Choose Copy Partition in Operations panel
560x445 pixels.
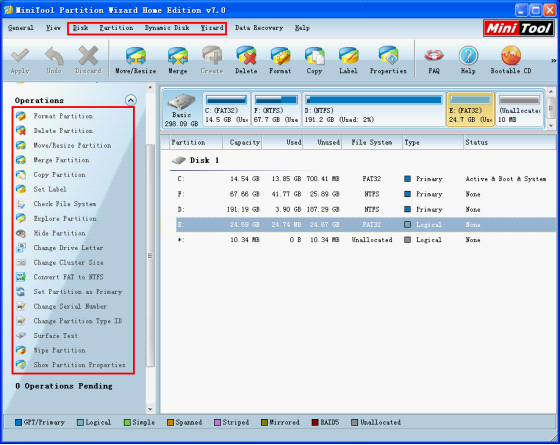coord(59,175)
